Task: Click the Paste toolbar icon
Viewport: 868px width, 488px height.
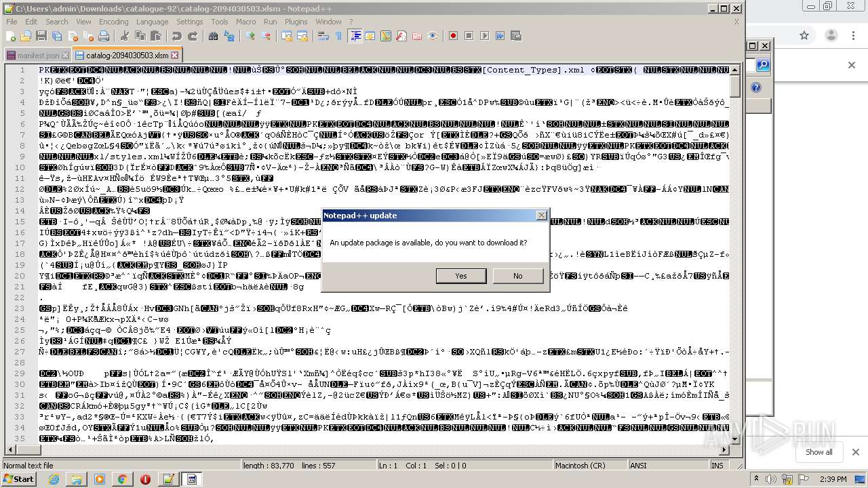Action: 156,36
